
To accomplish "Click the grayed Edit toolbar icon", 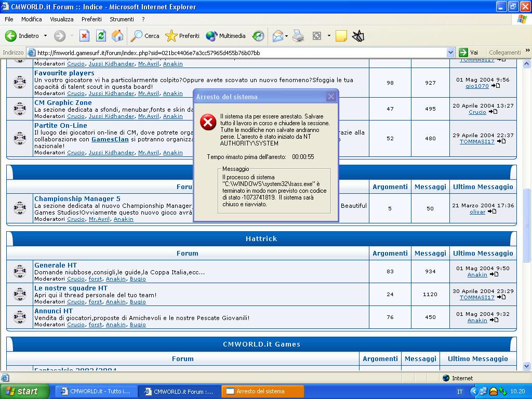I will pyautogui.click(x=316, y=36).
